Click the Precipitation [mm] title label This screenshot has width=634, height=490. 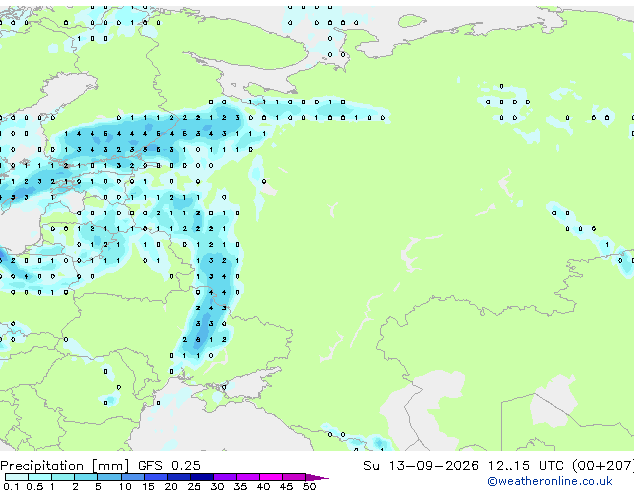[65, 466]
